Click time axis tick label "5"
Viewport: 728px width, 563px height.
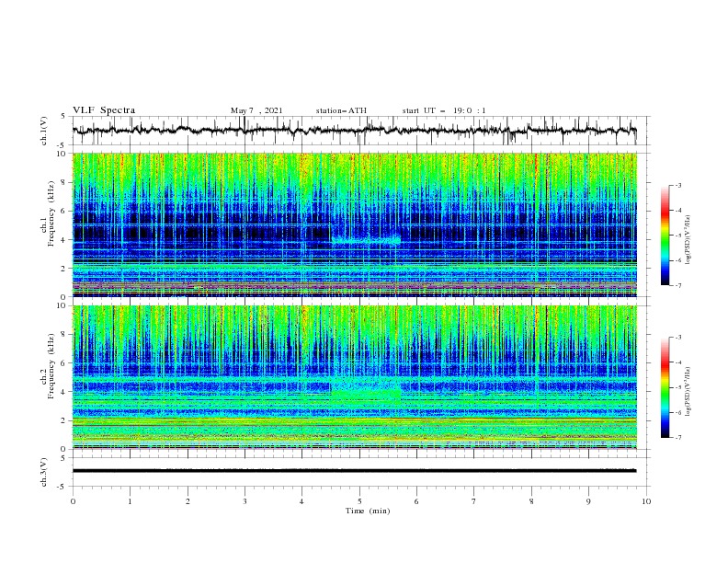(359, 501)
